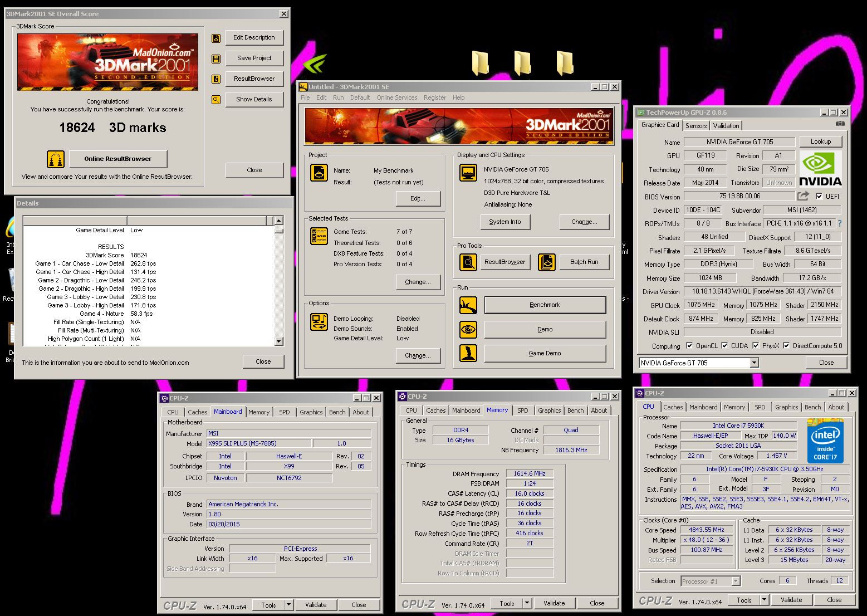
Task: Toggle the CUDA checkbox
Action: coord(724,345)
